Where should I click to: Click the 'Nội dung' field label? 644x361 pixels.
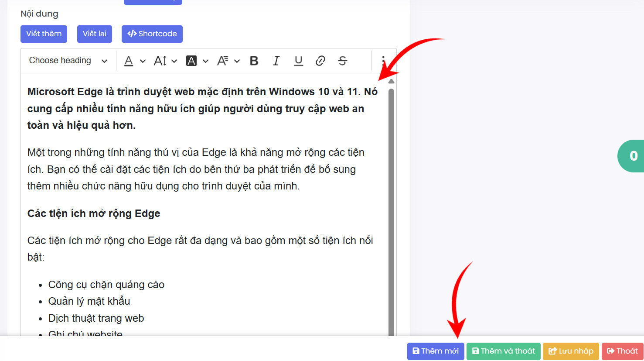pos(39,14)
